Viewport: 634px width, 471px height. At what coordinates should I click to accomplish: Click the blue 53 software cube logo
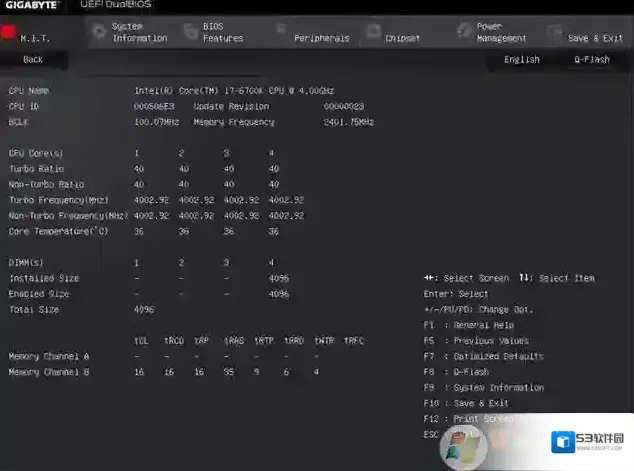click(x=558, y=440)
